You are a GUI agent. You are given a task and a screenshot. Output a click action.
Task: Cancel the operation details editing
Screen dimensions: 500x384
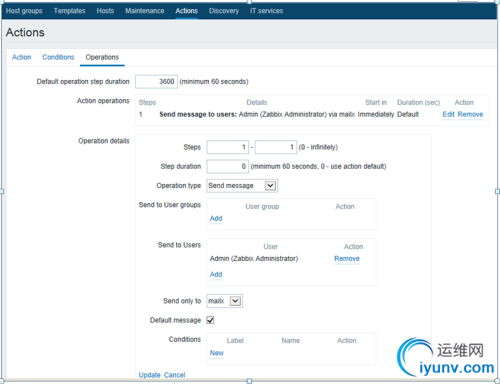[x=174, y=375]
